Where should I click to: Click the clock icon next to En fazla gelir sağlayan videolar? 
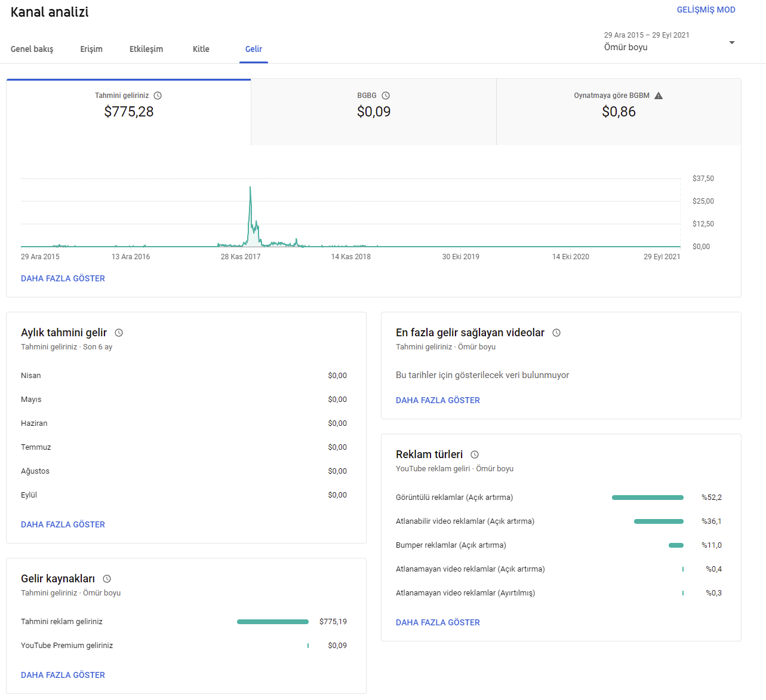(x=556, y=333)
